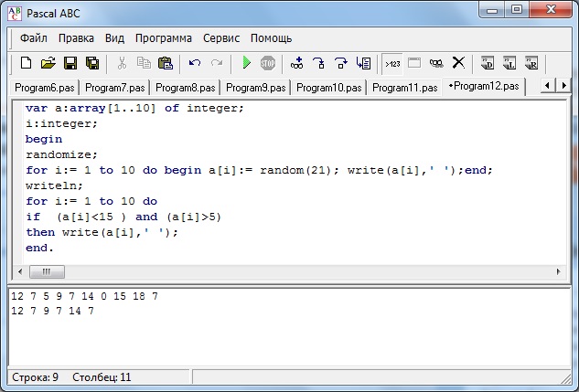
Task: Minimize the Pascal ABC window
Action: pyautogui.click(x=492, y=10)
